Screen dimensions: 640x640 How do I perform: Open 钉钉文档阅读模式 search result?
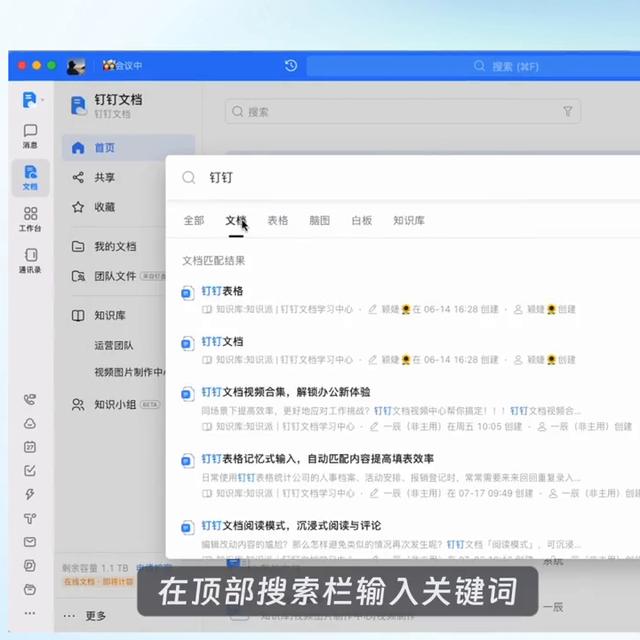pyautogui.click(x=291, y=525)
